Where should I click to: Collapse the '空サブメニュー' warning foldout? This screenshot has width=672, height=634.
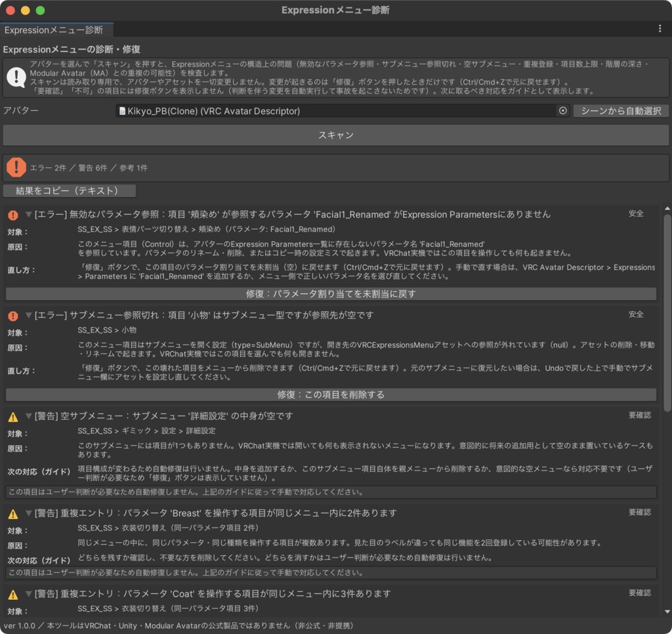click(x=29, y=416)
